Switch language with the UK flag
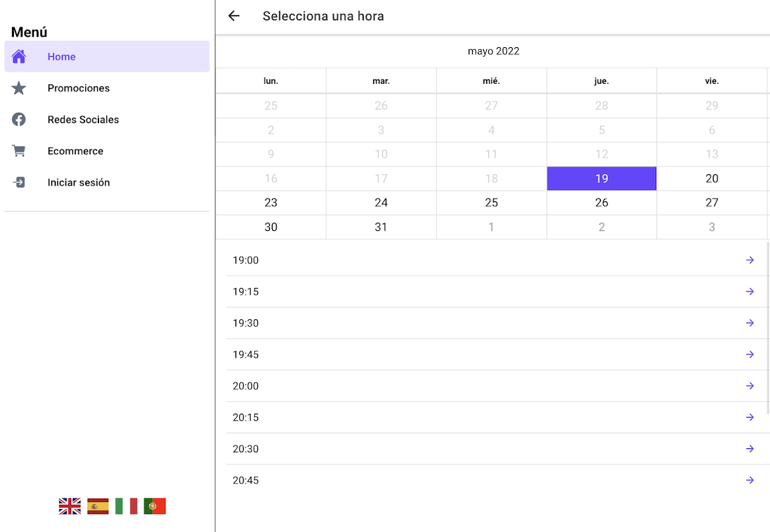This screenshot has height=532, width=770. coord(70,506)
